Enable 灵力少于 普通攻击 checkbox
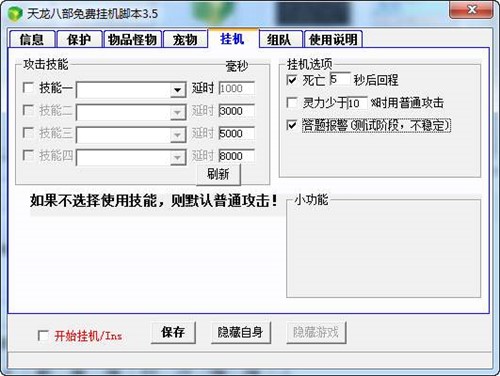This screenshot has width=500, height=376. click(292, 103)
